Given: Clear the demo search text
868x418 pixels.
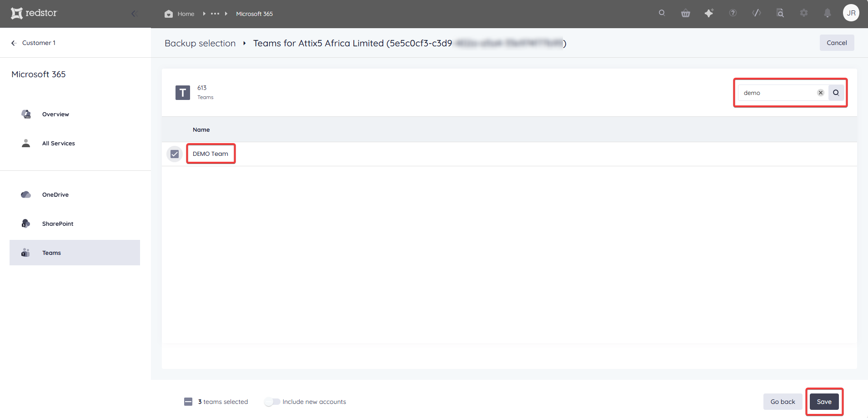Looking at the screenshot, I should tap(821, 93).
